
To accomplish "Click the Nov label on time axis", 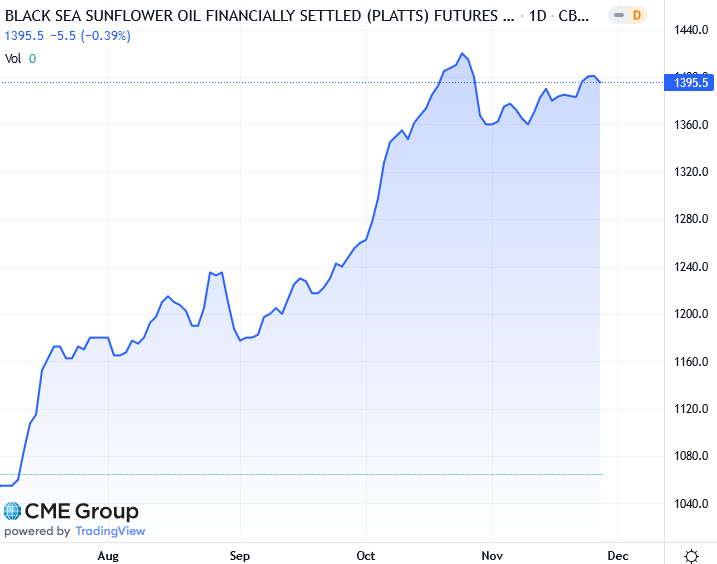I will [x=491, y=555].
